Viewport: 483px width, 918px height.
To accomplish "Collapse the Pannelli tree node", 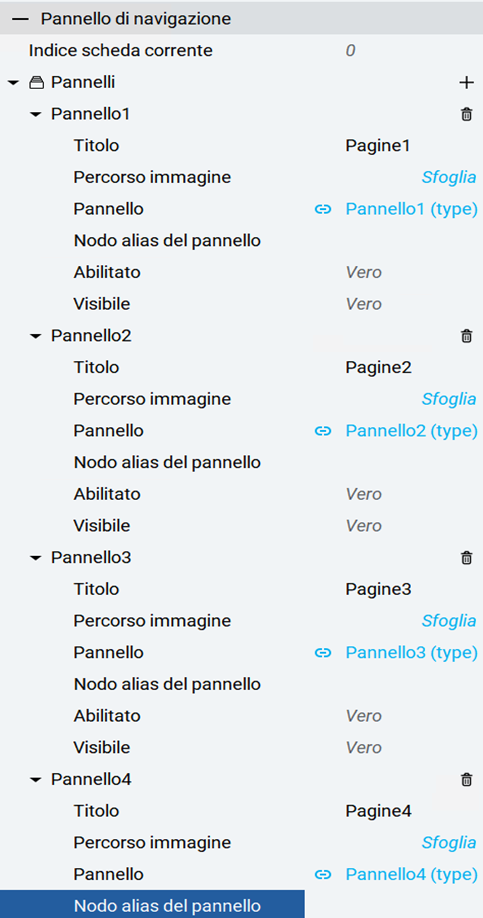I will pyautogui.click(x=13, y=83).
